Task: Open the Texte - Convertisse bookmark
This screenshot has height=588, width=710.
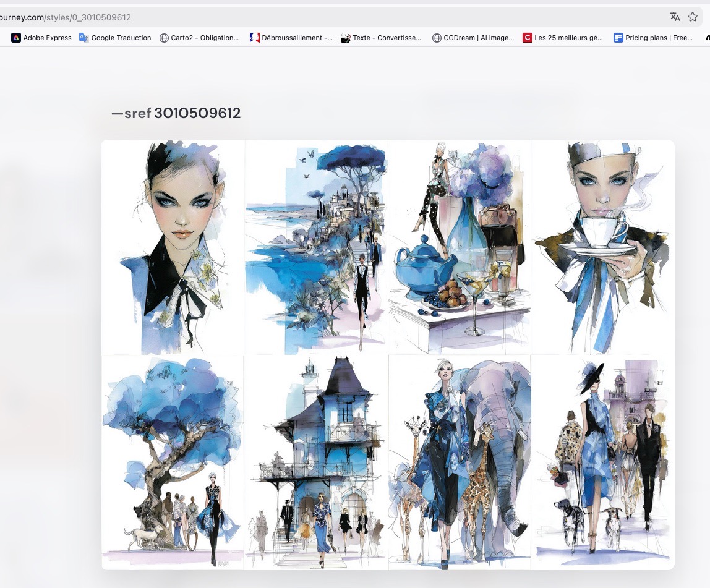Action: [381, 38]
